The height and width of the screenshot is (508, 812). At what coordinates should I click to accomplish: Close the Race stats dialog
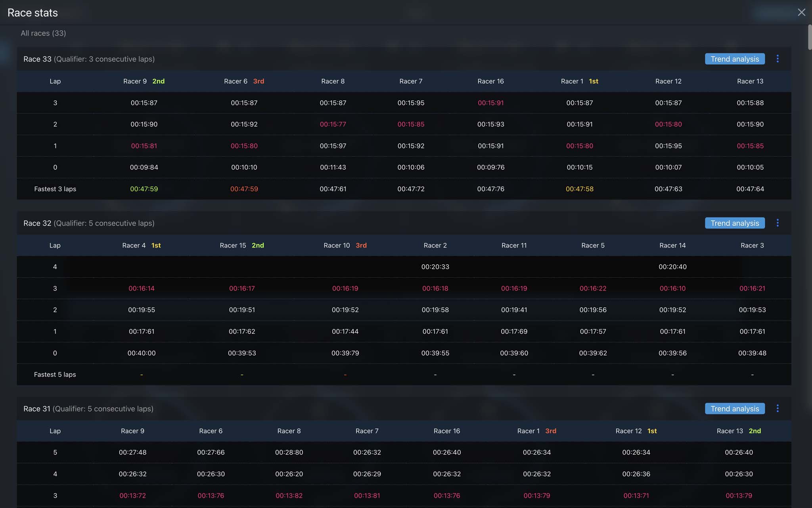click(x=801, y=12)
